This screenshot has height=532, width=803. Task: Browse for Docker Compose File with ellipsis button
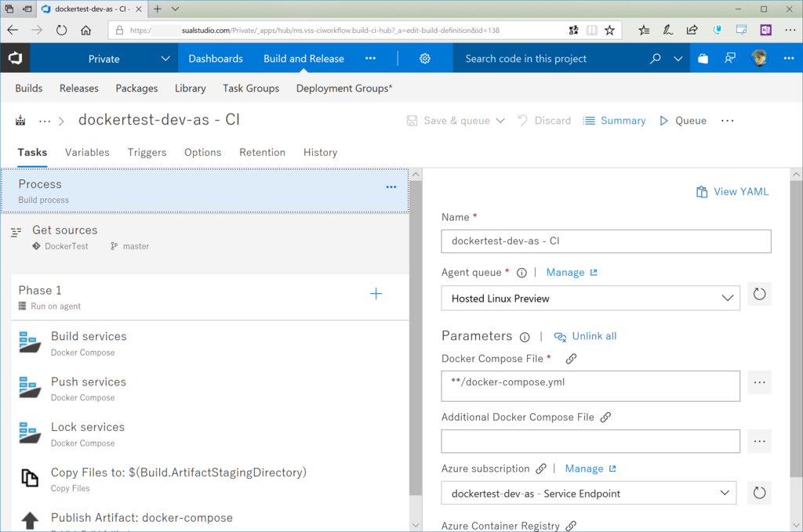pyautogui.click(x=759, y=382)
